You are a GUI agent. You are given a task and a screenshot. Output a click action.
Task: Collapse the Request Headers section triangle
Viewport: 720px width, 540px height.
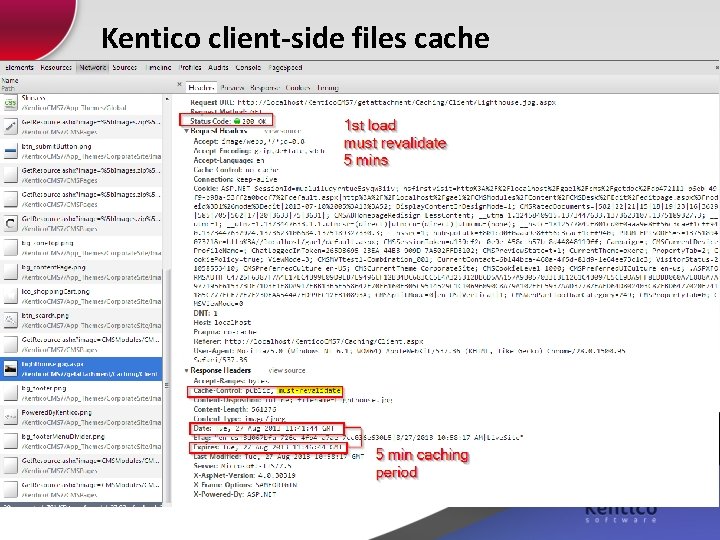pos(186,131)
